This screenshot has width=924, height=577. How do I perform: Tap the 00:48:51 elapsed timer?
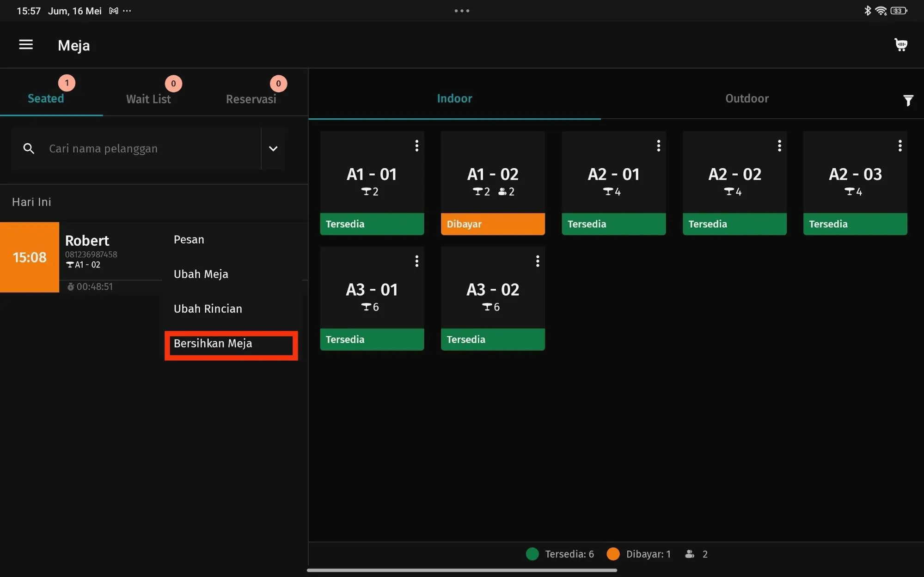click(90, 286)
